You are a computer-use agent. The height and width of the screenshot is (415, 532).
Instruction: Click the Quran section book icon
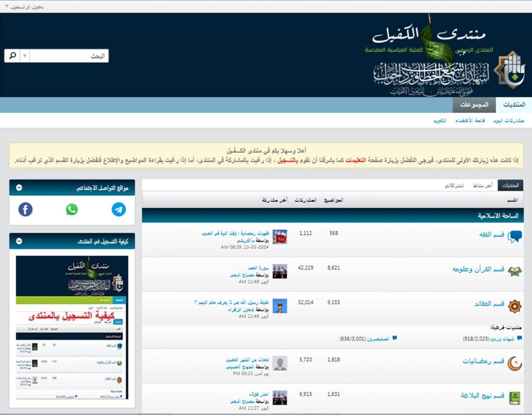[x=515, y=271]
